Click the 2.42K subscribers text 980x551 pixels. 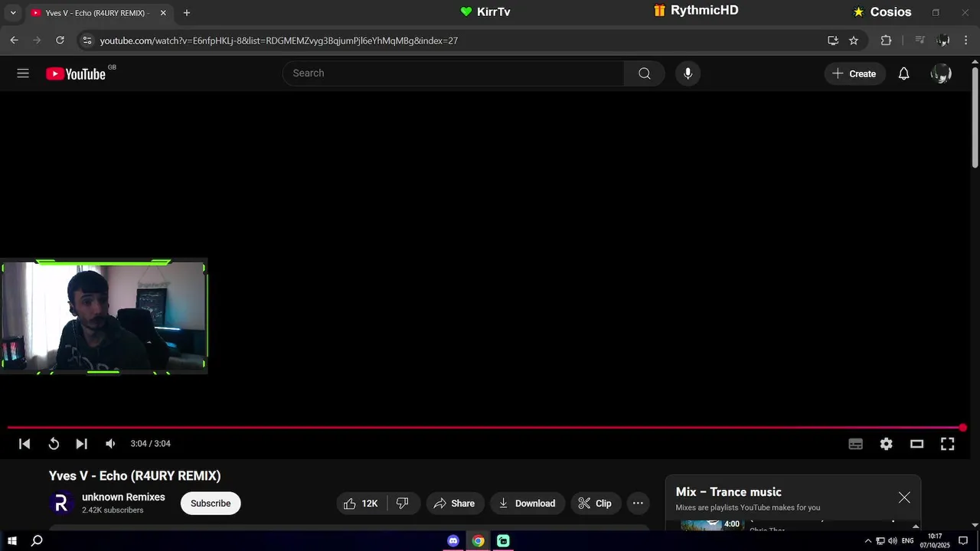(113, 510)
